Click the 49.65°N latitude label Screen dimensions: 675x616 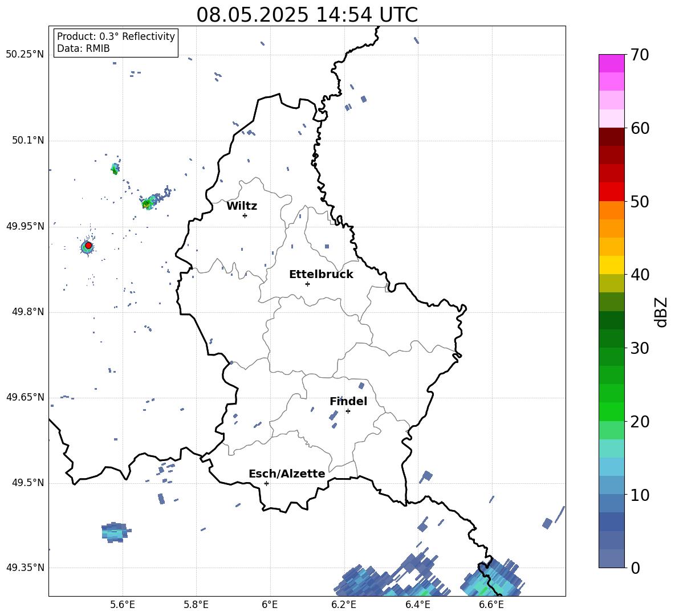(25, 397)
